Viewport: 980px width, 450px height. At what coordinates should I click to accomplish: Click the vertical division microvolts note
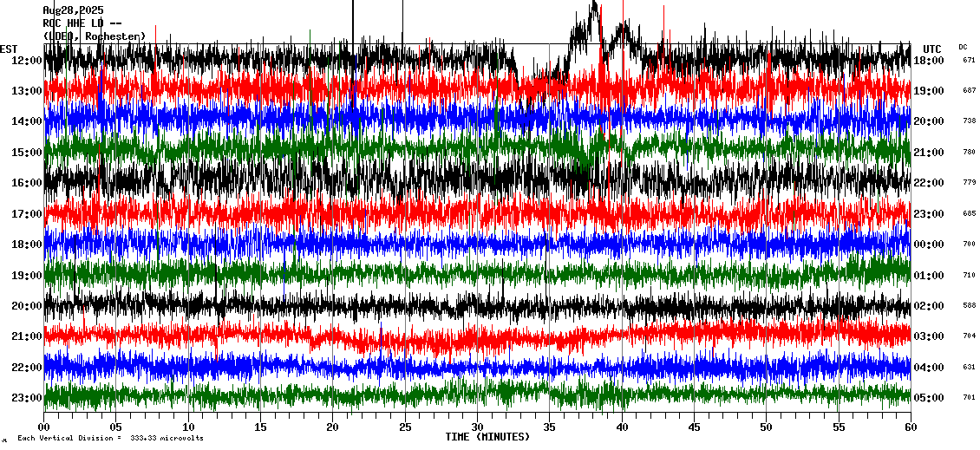tap(110, 438)
